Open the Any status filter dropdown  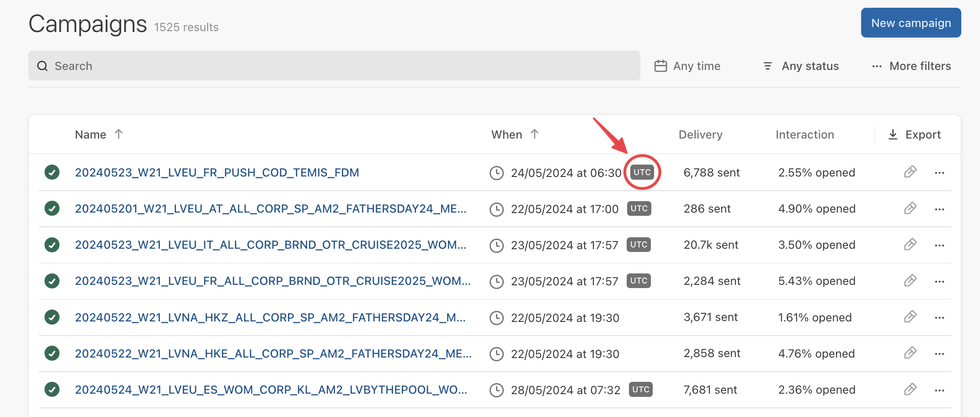[x=810, y=66]
